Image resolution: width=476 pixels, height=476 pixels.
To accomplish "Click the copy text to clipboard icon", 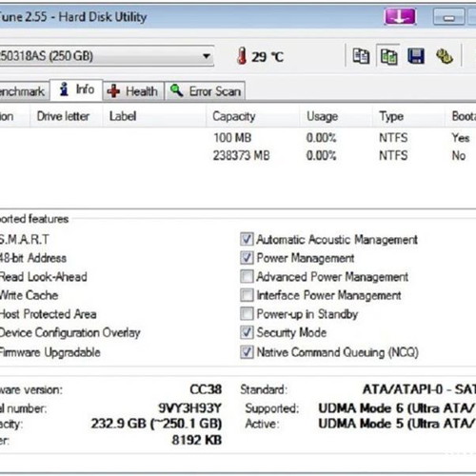I will (x=361, y=56).
